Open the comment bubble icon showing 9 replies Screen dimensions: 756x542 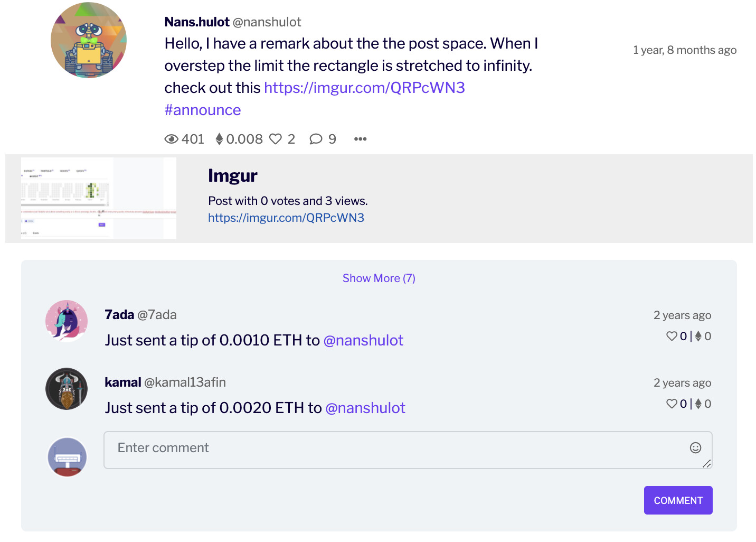tap(316, 139)
